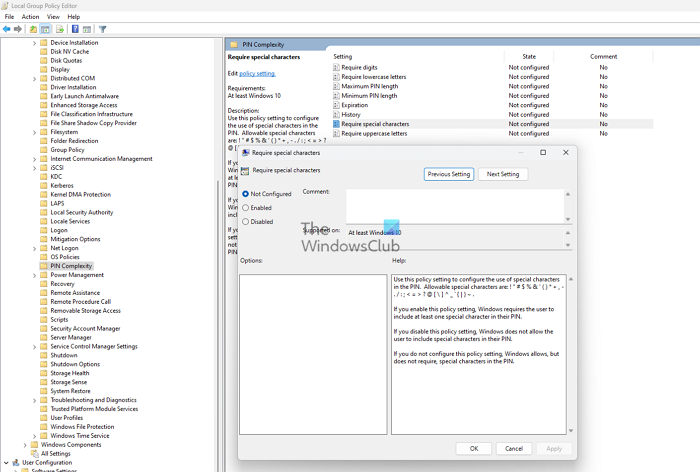Open the Help menu
Image resolution: width=700 pixels, height=472 pixels.
(x=74, y=17)
